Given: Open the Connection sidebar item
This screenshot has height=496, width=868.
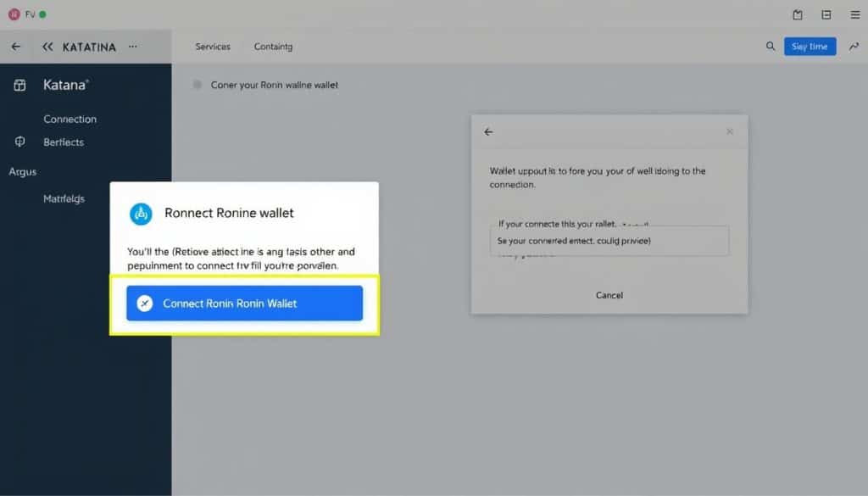Looking at the screenshot, I should (x=70, y=119).
